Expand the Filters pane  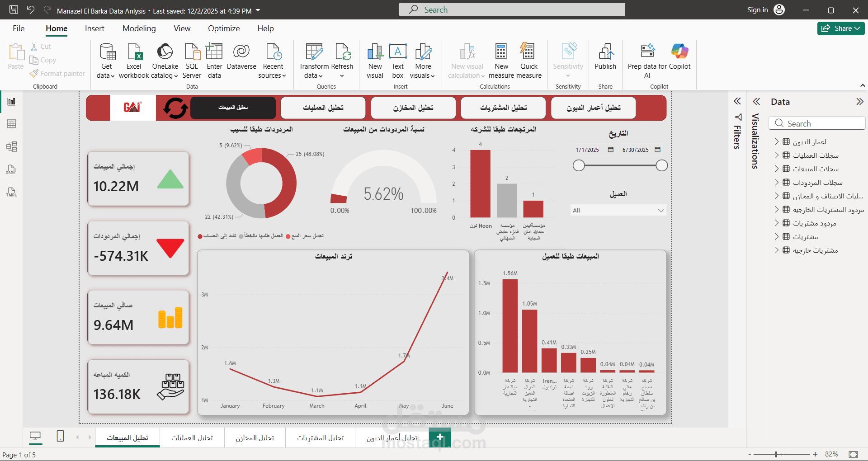[x=737, y=101]
